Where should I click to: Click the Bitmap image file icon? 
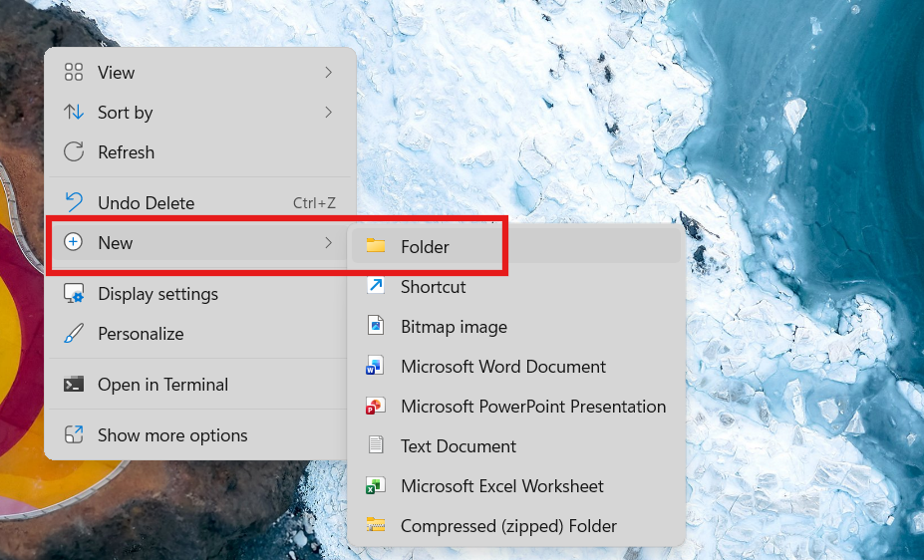pos(376,325)
